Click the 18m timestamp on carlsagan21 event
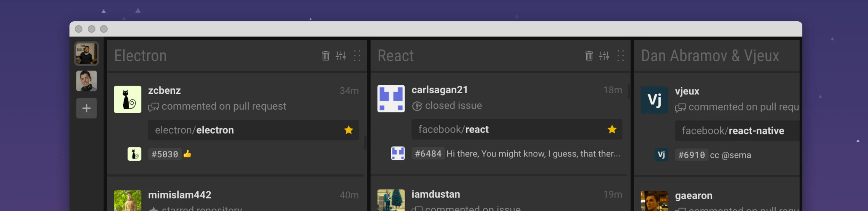Viewport: 868px width, 211px height. [x=613, y=90]
